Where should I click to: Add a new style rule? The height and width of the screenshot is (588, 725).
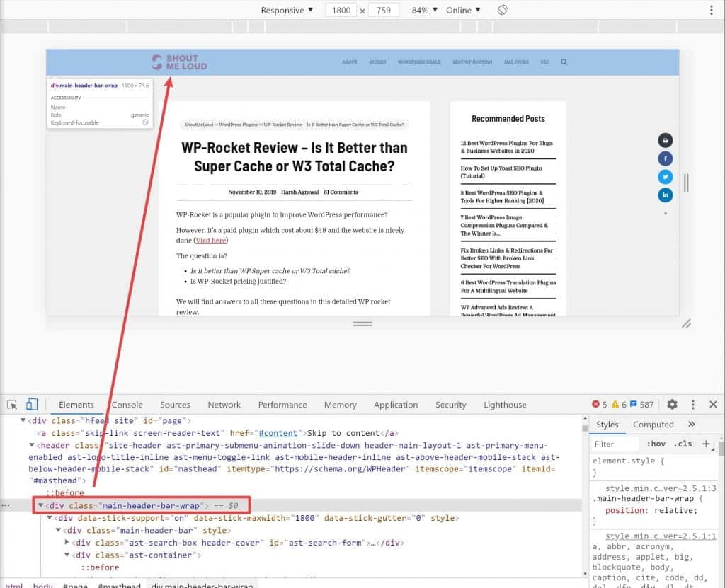click(706, 444)
